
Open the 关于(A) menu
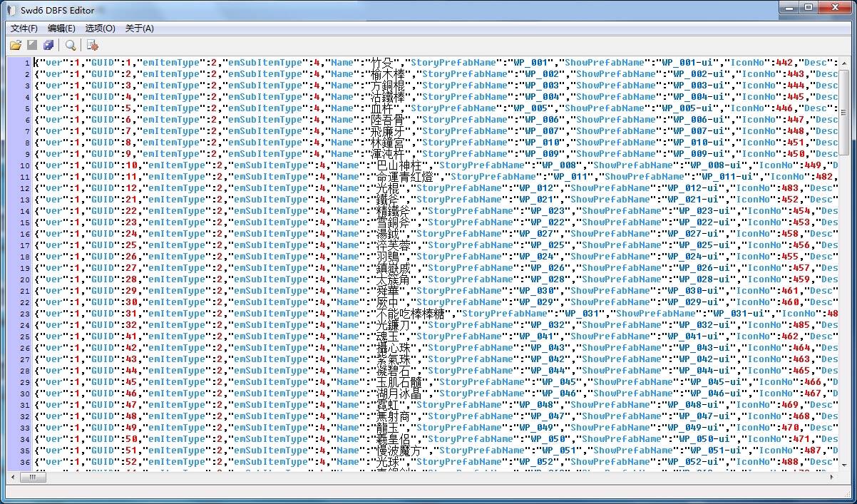(x=139, y=29)
